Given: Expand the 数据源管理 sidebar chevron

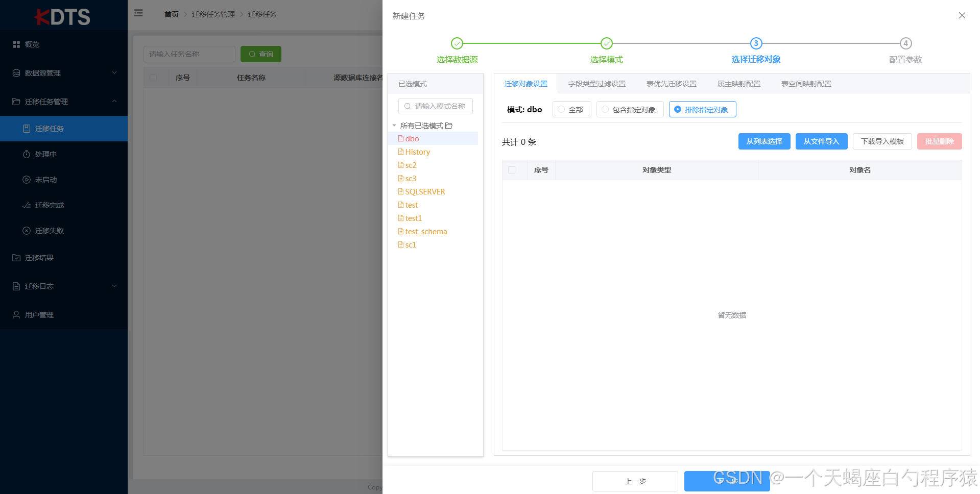Looking at the screenshot, I should [x=114, y=73].
